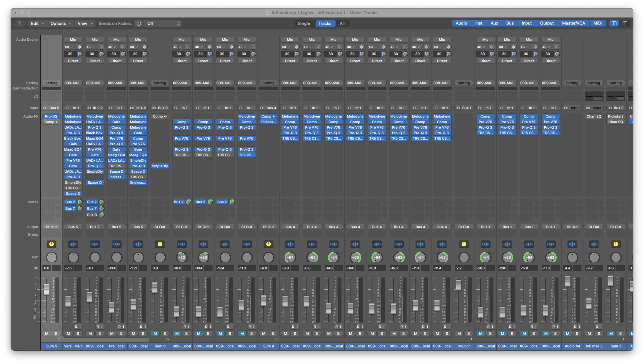Solo the Sum 4 channel

[273, 333]
